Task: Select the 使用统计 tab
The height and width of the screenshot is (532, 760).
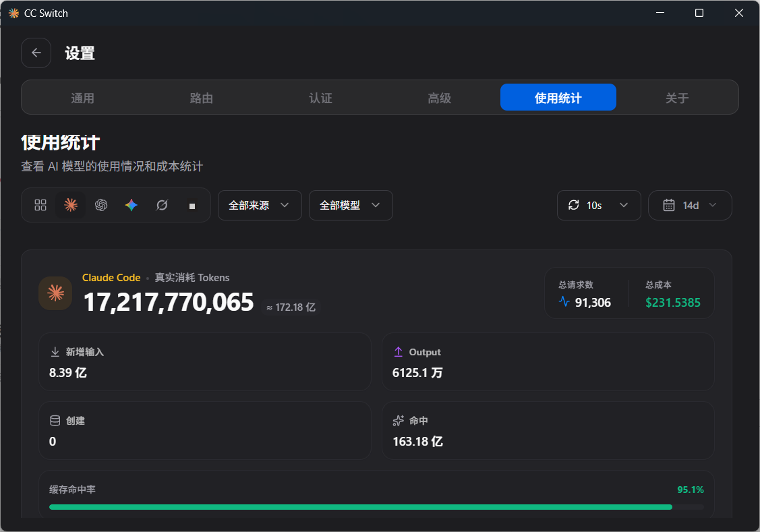Action: click(558, 97)
